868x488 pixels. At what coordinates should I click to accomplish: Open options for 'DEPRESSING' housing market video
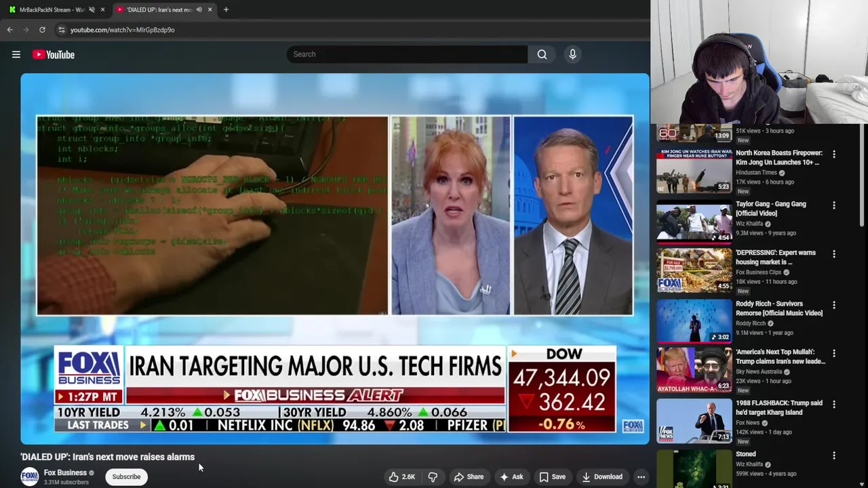coord(834,254)
